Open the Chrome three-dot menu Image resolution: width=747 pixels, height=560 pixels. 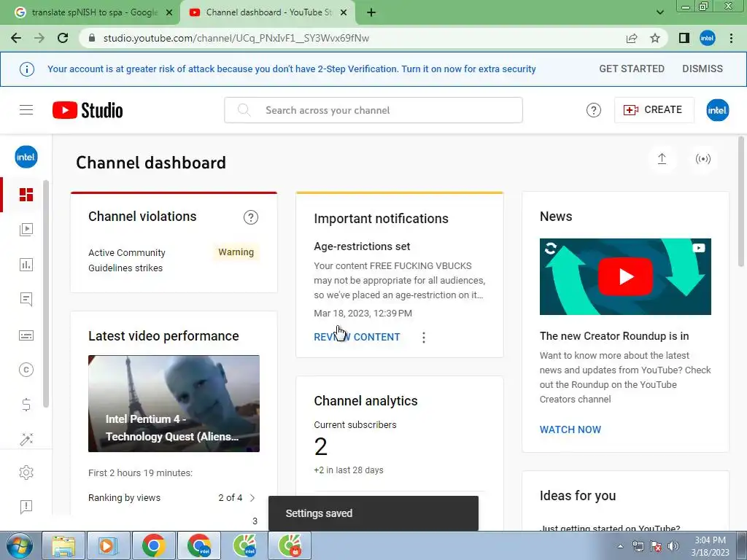coord(731,38)
